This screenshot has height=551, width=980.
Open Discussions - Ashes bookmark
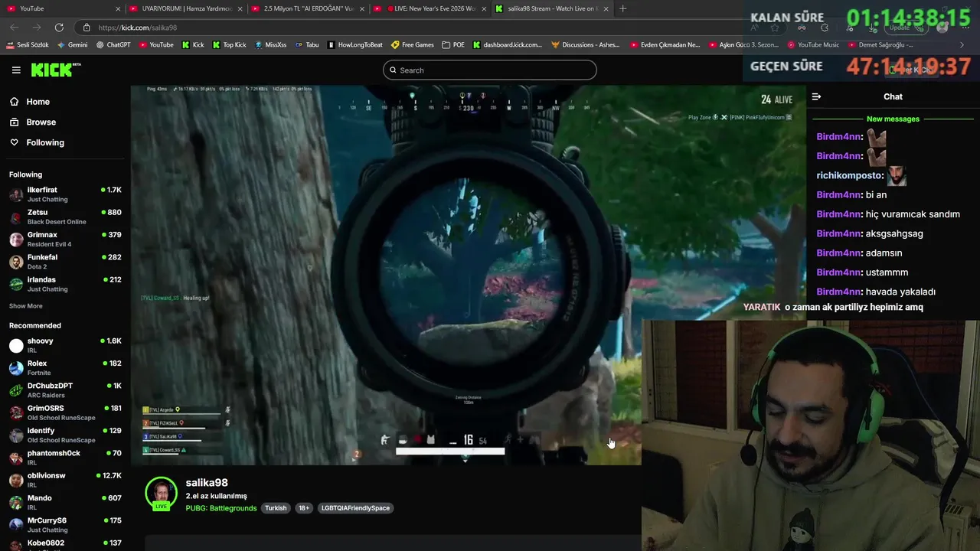(586, 45)
